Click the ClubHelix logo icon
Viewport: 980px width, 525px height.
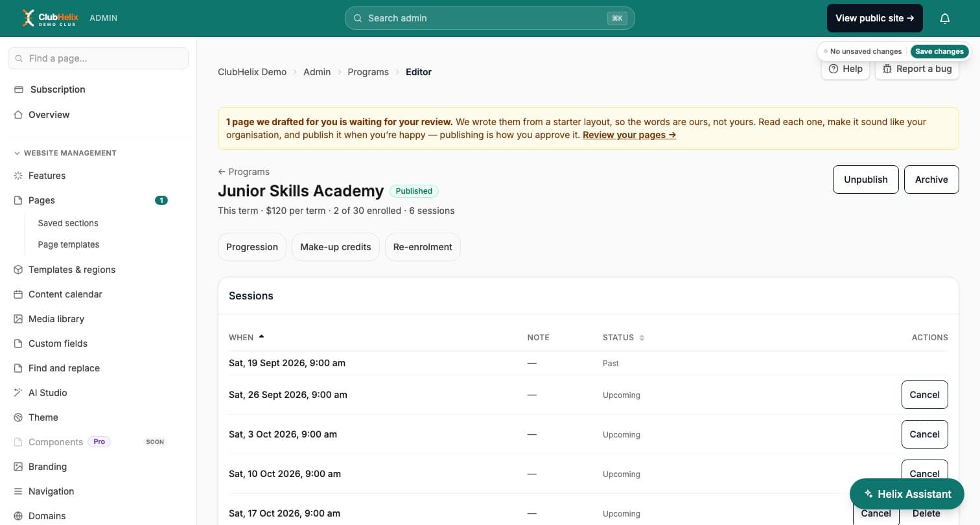pos(29,18)
